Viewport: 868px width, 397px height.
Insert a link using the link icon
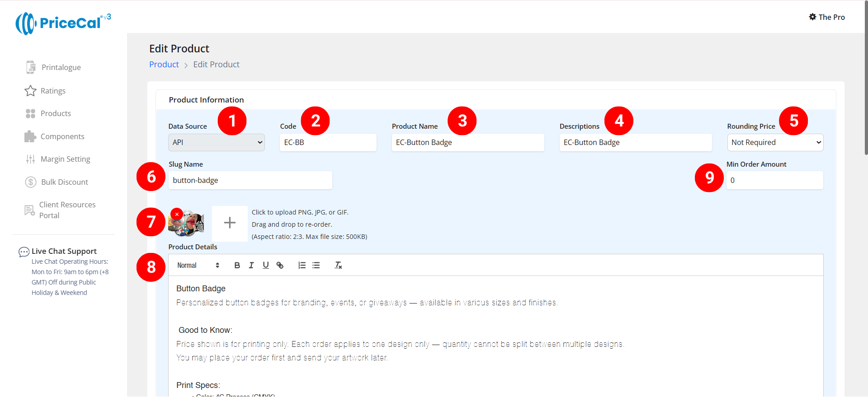tap(280, 266)
